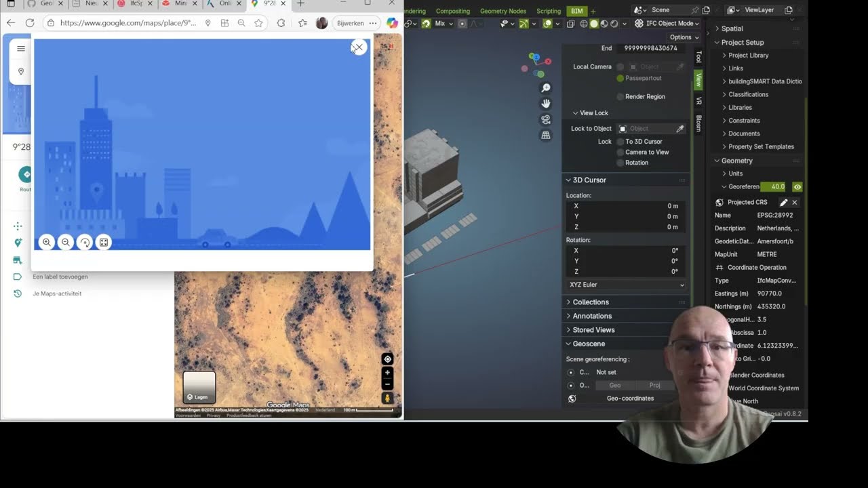Click the Geo button in Geoscene origin row
868x488 pixels.
615,385
